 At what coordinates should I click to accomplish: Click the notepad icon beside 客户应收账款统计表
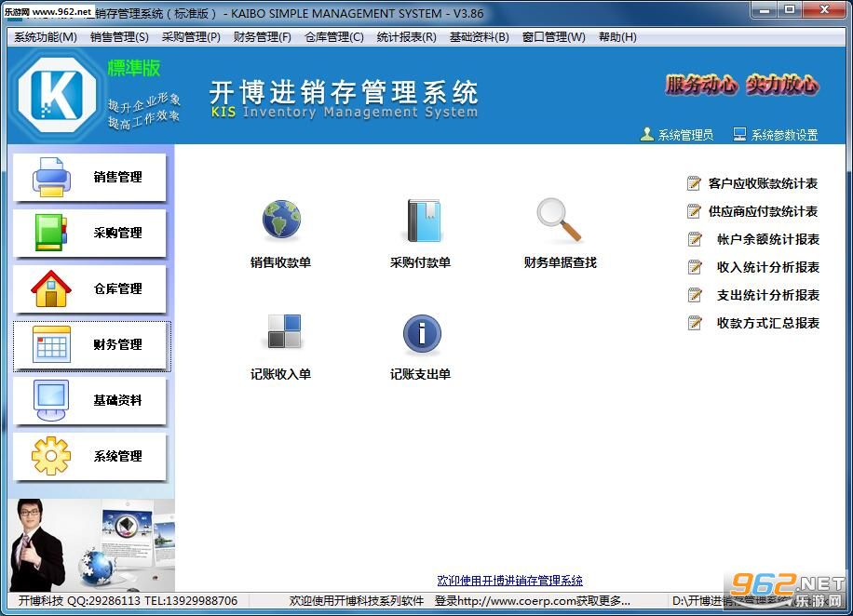(x=694, y=183)
